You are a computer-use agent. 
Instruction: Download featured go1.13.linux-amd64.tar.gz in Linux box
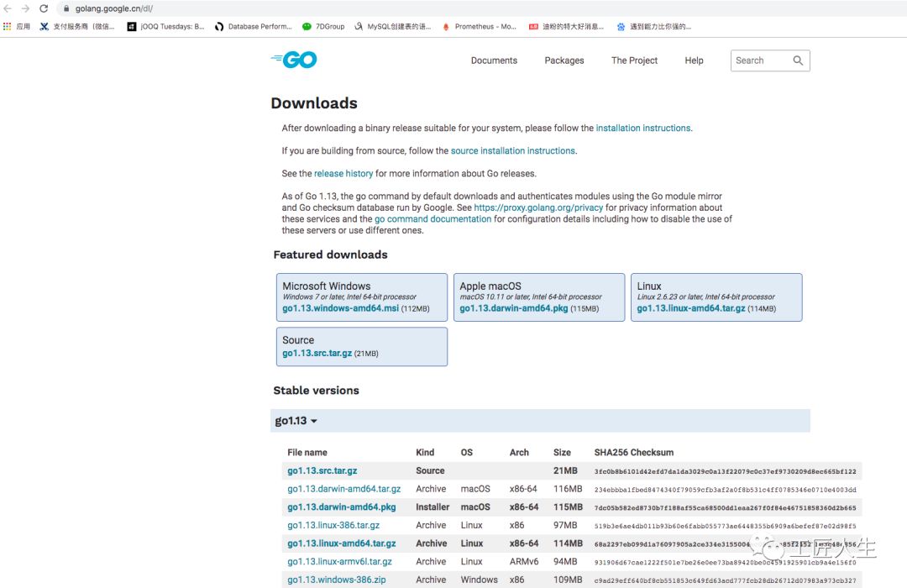[x=691, y=308]
